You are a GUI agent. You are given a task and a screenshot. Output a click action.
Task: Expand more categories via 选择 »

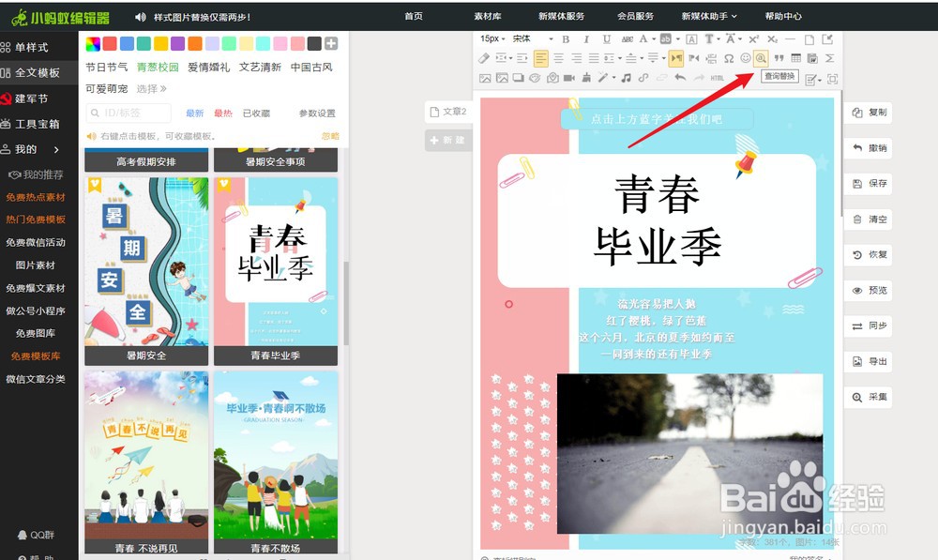pyautogui.click(x=151, y=88)
